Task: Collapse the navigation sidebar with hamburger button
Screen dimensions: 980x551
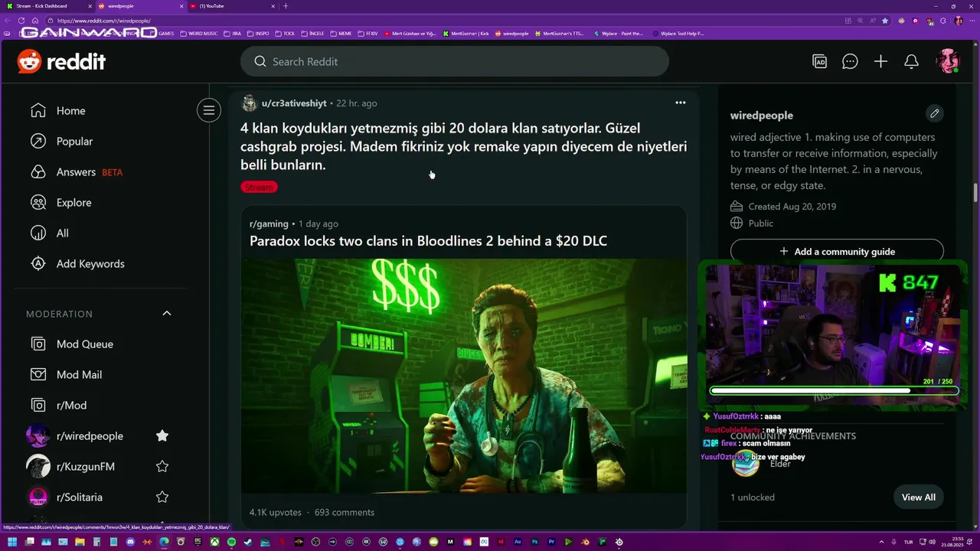Action: [x=208, y=110]
